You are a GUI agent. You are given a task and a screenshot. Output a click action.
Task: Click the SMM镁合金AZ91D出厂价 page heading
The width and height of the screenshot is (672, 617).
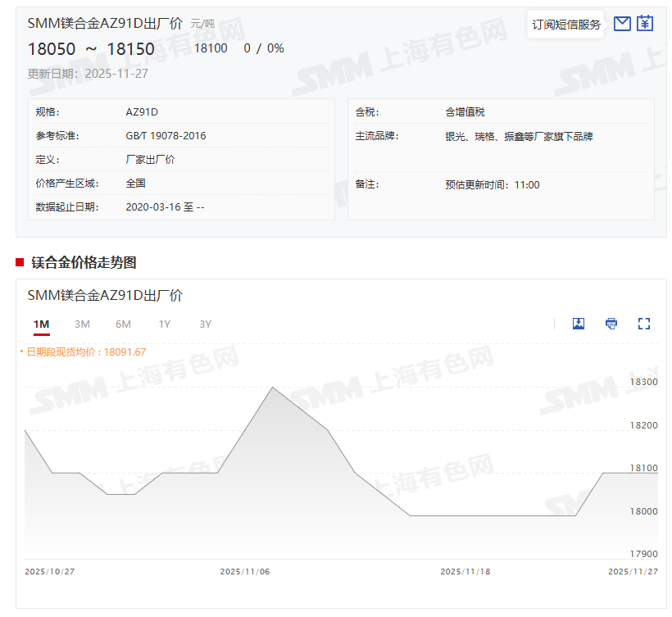click(105, 24)
